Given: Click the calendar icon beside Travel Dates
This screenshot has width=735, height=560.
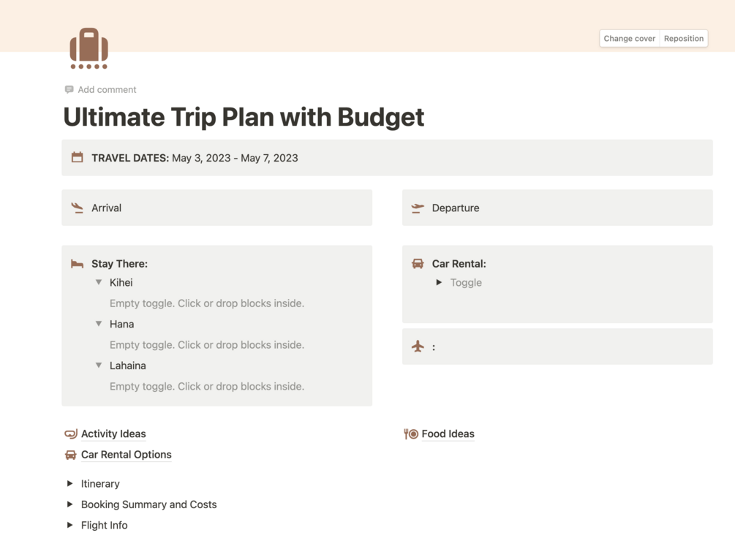Looking at the screenshot, I should point(78,157).
